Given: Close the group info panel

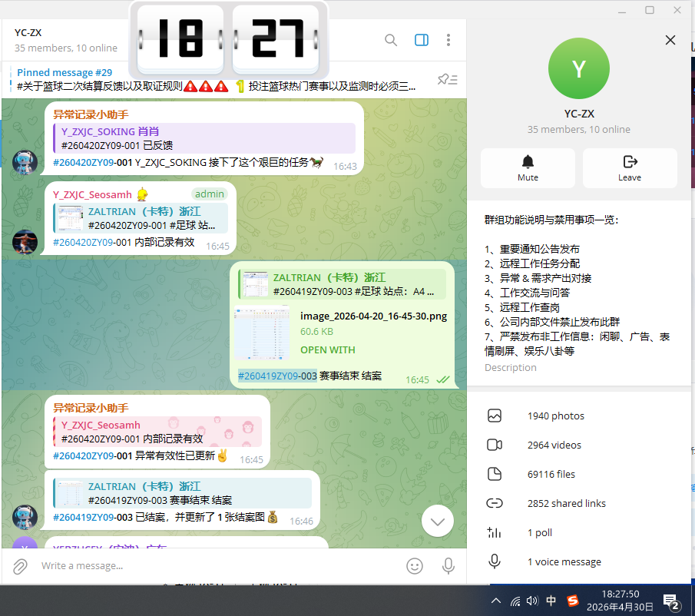Looking at the screenshot, I should pyautogui.click(x=670, y=41).
